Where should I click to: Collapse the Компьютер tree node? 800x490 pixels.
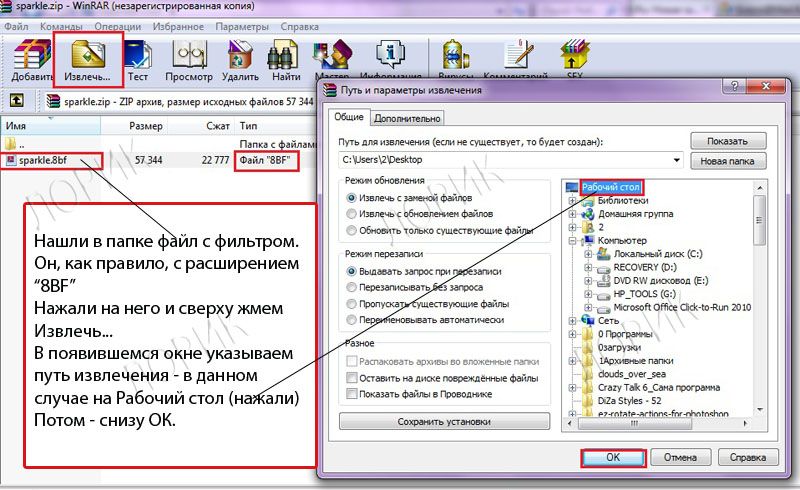572,240
